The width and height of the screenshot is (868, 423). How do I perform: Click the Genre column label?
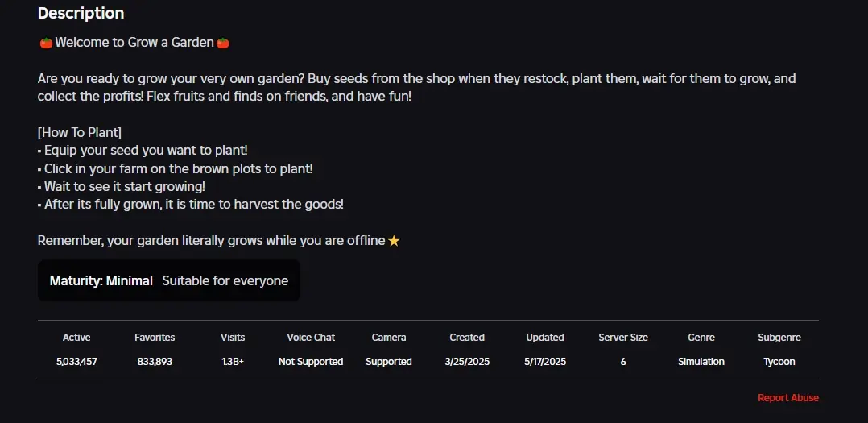[x=701, y=337]
